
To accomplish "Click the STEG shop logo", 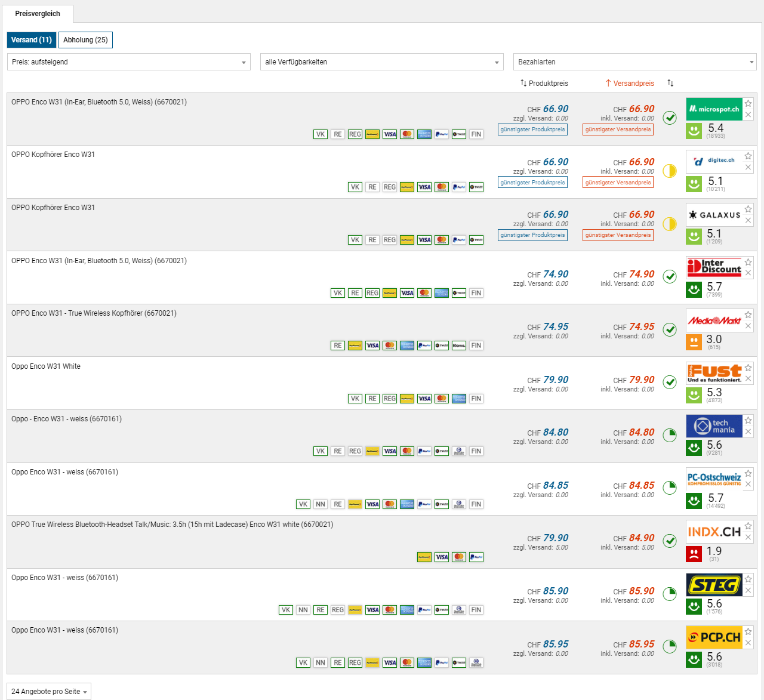I will point(714,585).
